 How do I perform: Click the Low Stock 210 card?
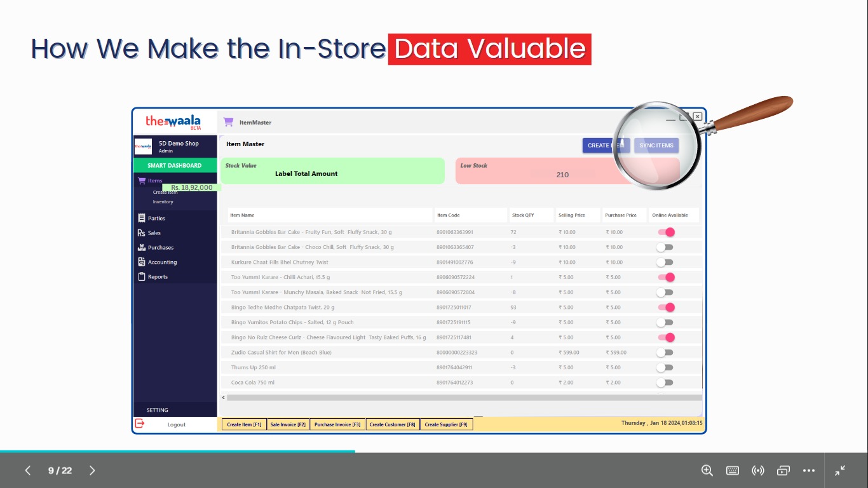coord(567,171)
